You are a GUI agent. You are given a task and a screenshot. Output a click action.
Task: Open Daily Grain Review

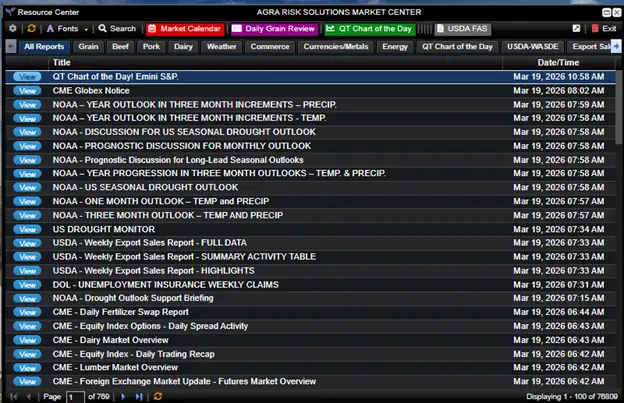pyautogui.click(x=275, y=29)
